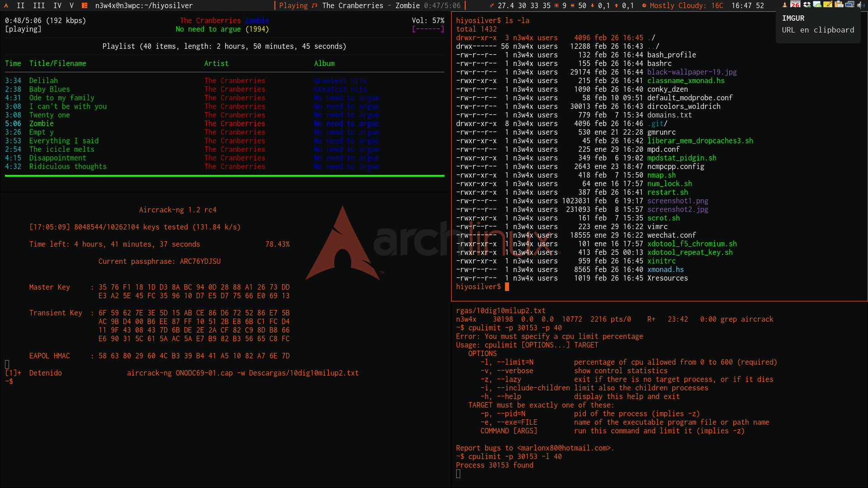The width and height of the screenshot is (868, 488).
Task: Click the hiyosilver shell prompt cursor
Action: pyautogui.click(x=507, y=287)
